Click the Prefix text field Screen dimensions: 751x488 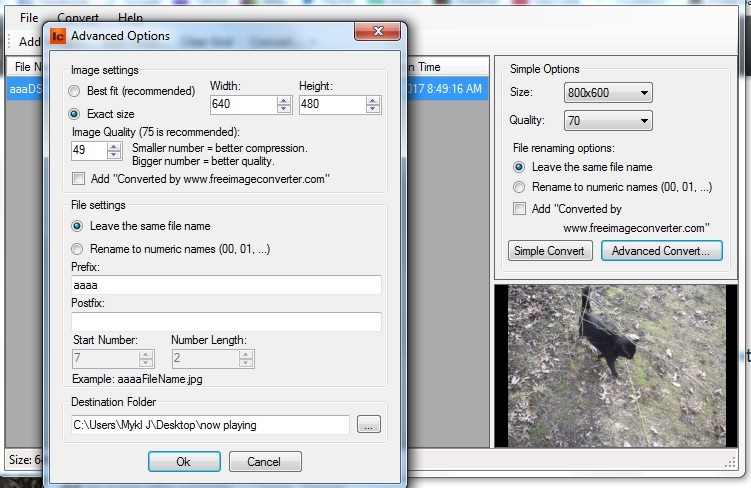pyautogui.click(x=226, y=285)
